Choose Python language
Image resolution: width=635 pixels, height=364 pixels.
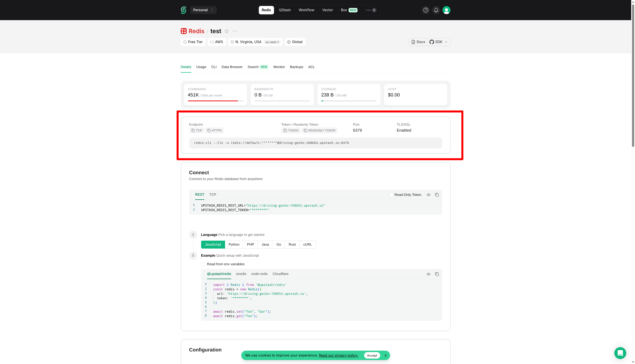(x=234, y=244)
